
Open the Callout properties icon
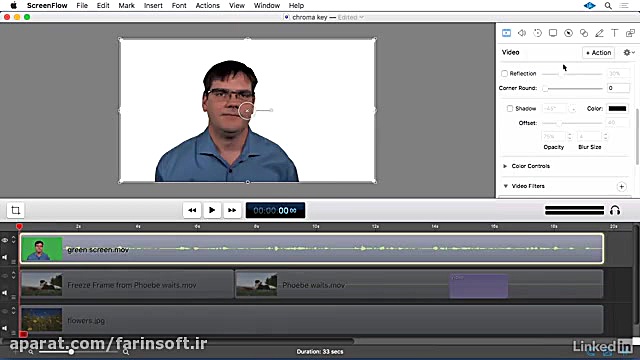point(568,33)
